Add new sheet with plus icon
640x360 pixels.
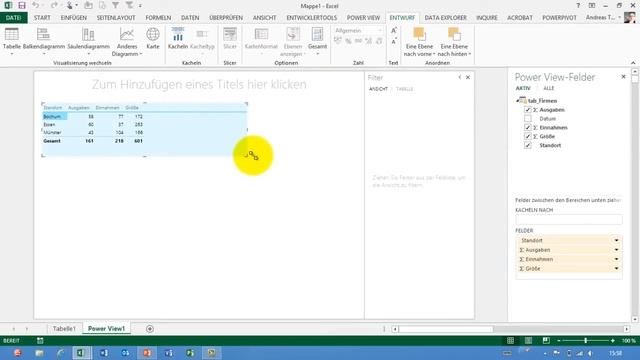tap(150, 329)
